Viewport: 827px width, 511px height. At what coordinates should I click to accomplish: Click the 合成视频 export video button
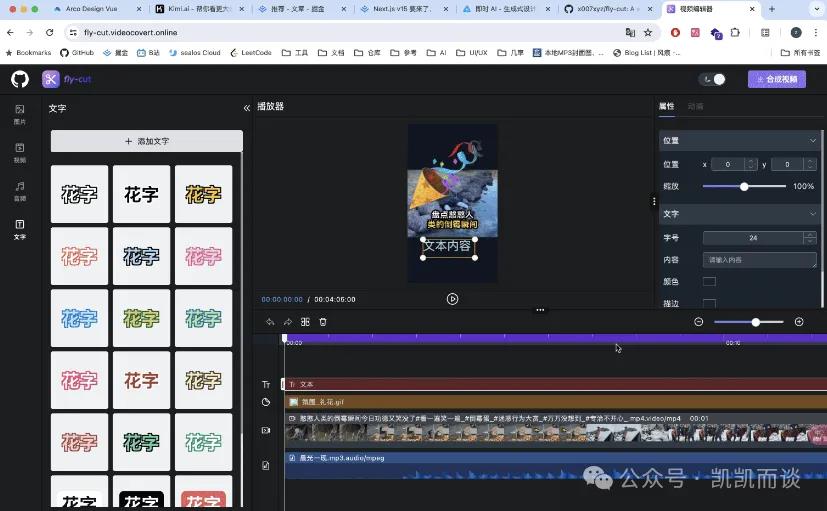(776, 79)
